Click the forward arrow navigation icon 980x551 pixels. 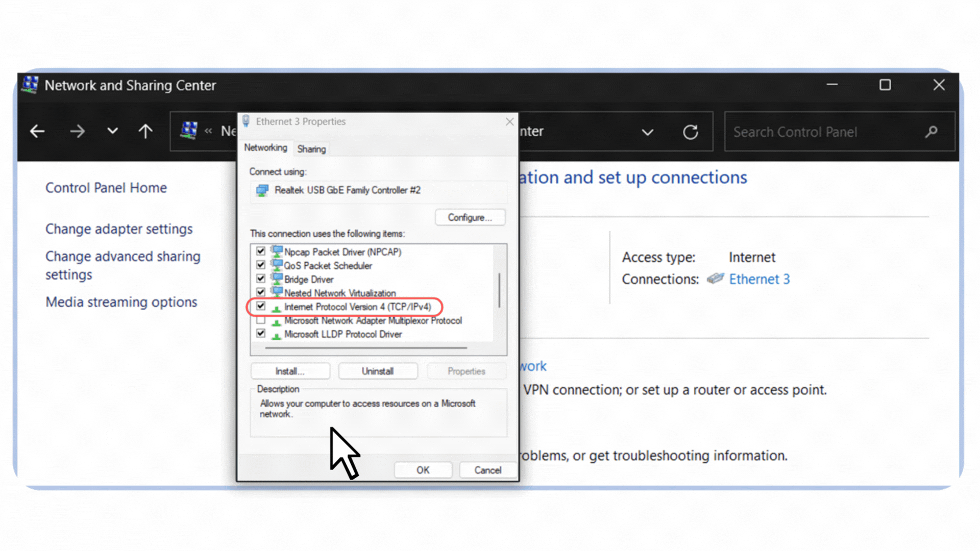[78, 132]
